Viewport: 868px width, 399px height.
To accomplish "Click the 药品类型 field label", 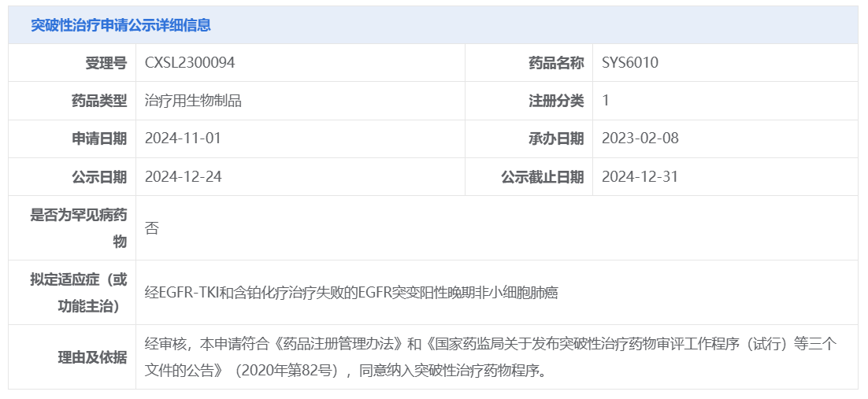I will pos(99,101).
